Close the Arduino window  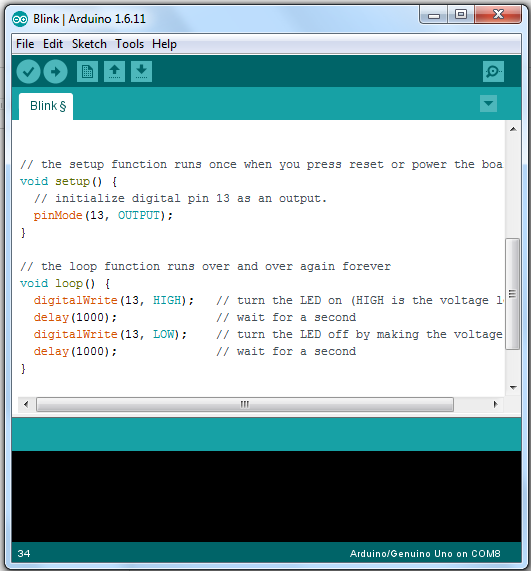point(498,15)
